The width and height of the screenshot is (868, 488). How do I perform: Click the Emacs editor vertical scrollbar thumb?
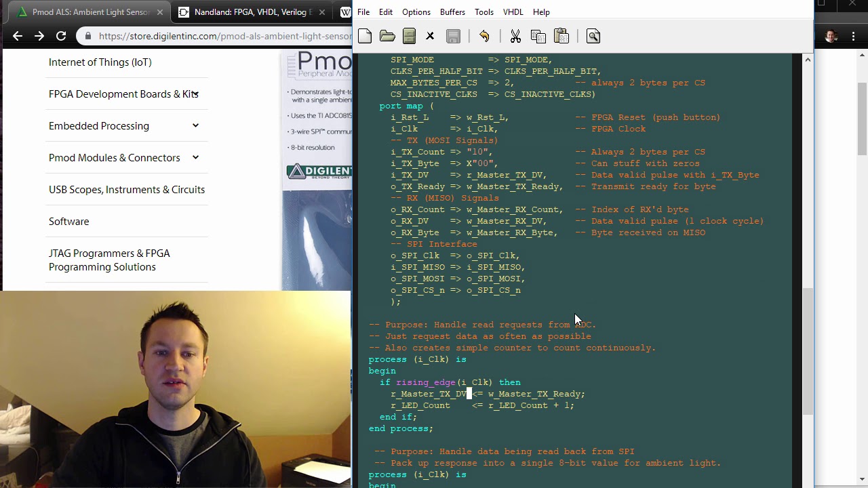(x=807, y=351)
